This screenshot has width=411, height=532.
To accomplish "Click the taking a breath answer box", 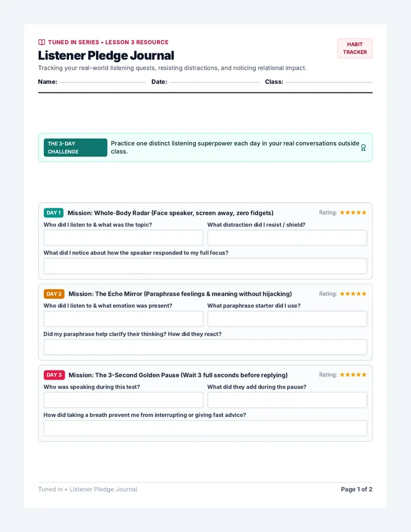I will 205,428.
